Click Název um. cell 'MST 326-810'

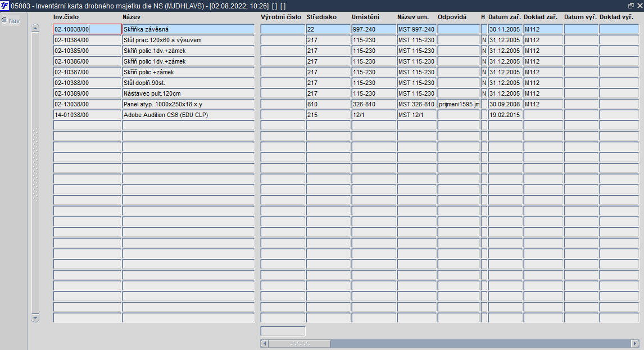point(416,104)
